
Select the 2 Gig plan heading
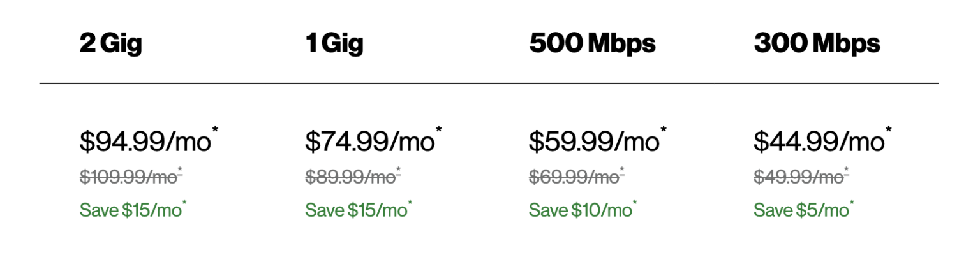click(110, 43)
